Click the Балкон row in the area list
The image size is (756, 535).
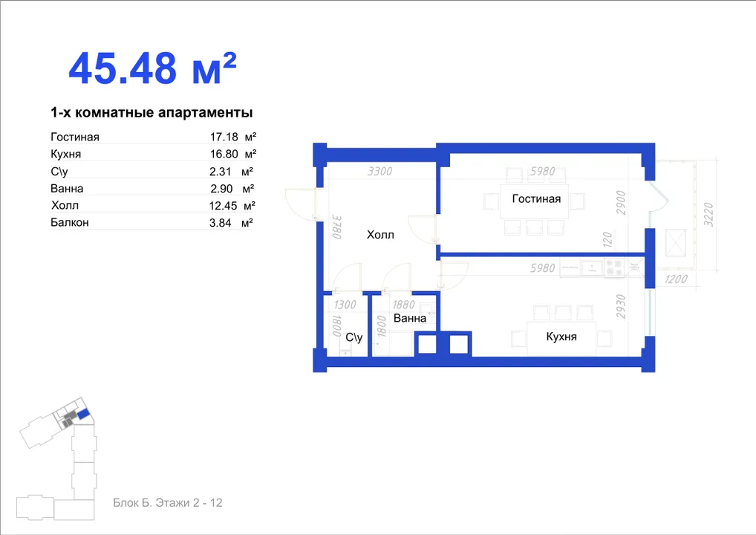(152, 222)
